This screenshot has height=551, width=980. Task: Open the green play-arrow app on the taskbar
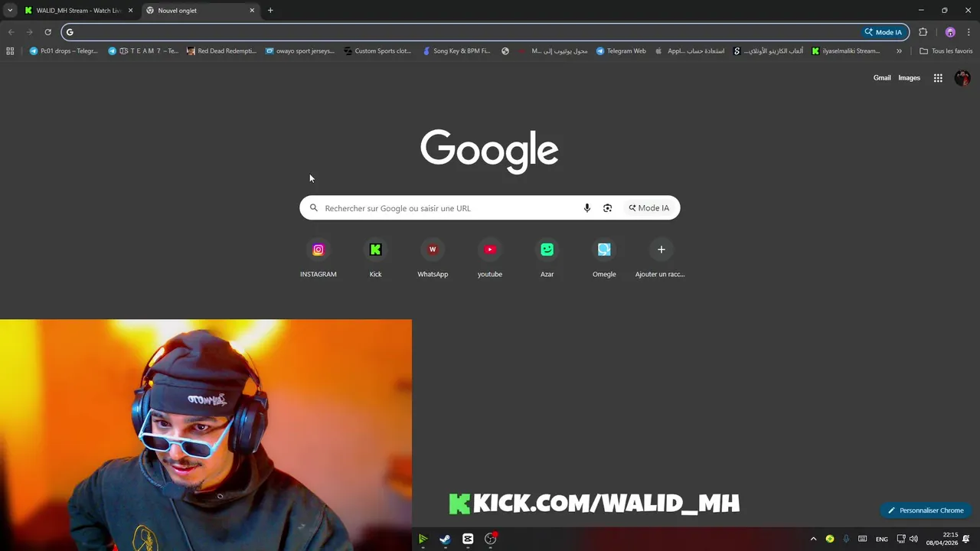tap(423, 539)
